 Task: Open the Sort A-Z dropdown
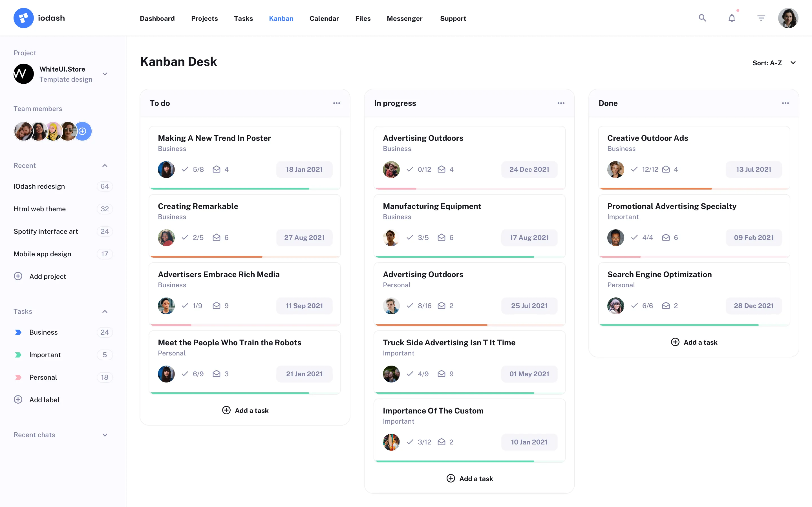coord(775,63)
